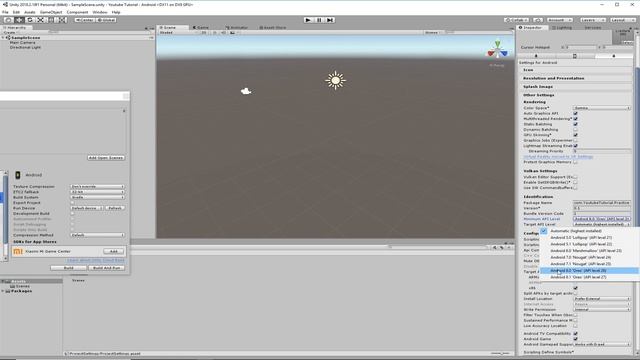Toggle Static Batching checkbox
Viewport: 640px width, 360px height.
coord(576,124)
